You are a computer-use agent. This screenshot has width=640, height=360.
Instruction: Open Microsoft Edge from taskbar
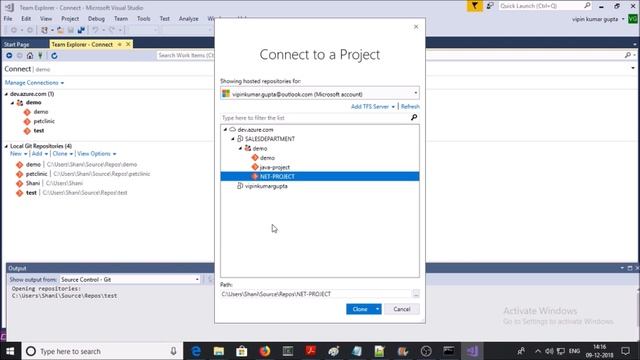point(196,351)
